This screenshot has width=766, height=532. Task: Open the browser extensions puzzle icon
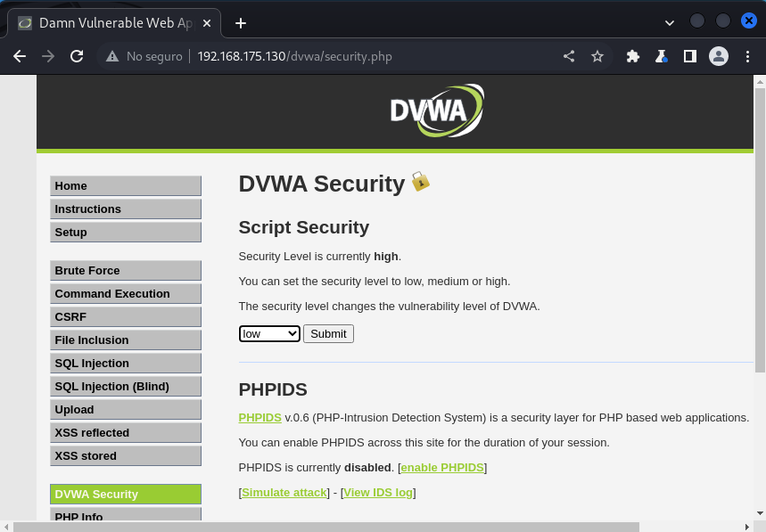tap(633, 56)
